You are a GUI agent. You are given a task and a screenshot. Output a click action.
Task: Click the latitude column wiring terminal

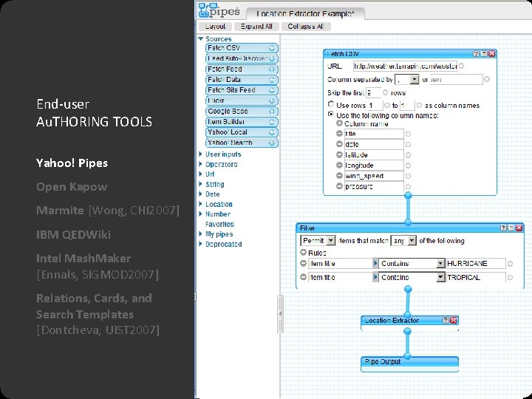point(408,155)
